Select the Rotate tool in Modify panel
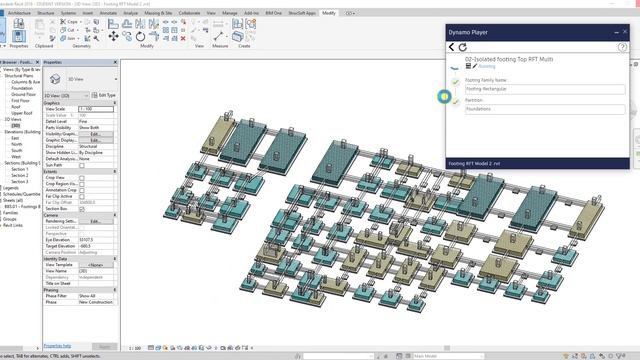Image resolution: width=640 pixels, height=360 pixels. 140,37
